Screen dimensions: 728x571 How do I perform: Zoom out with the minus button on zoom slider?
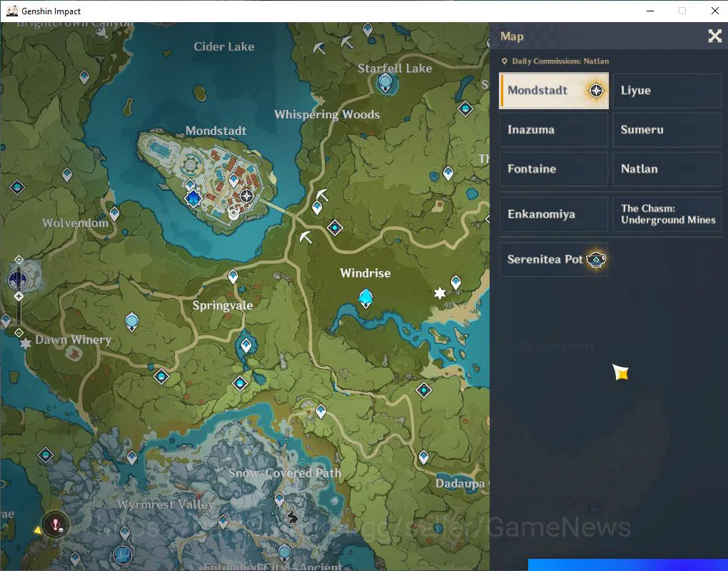pos(19,333)
